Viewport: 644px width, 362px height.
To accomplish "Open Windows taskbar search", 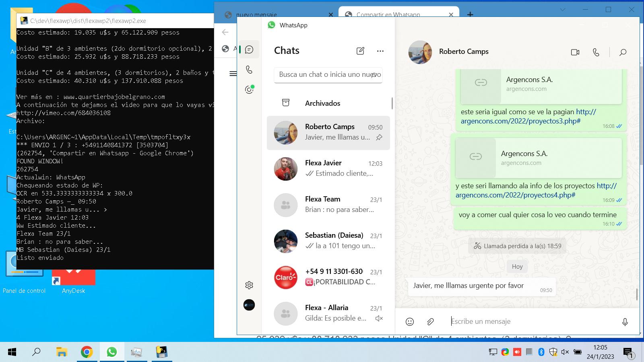I will click(x=36, y=352).
